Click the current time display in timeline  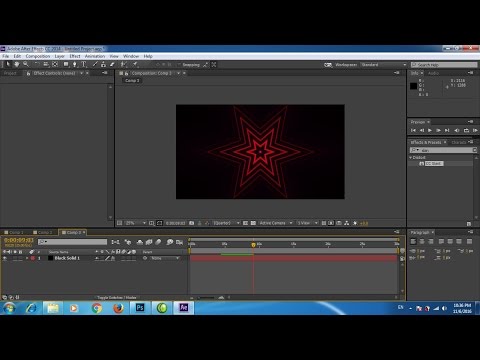click(19, 240)
